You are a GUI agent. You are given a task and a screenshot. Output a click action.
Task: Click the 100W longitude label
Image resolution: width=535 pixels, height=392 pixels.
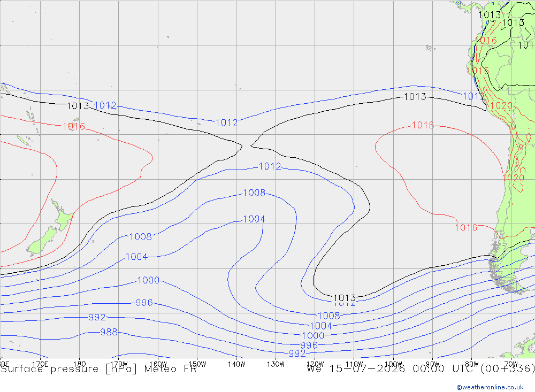point(393,364)
